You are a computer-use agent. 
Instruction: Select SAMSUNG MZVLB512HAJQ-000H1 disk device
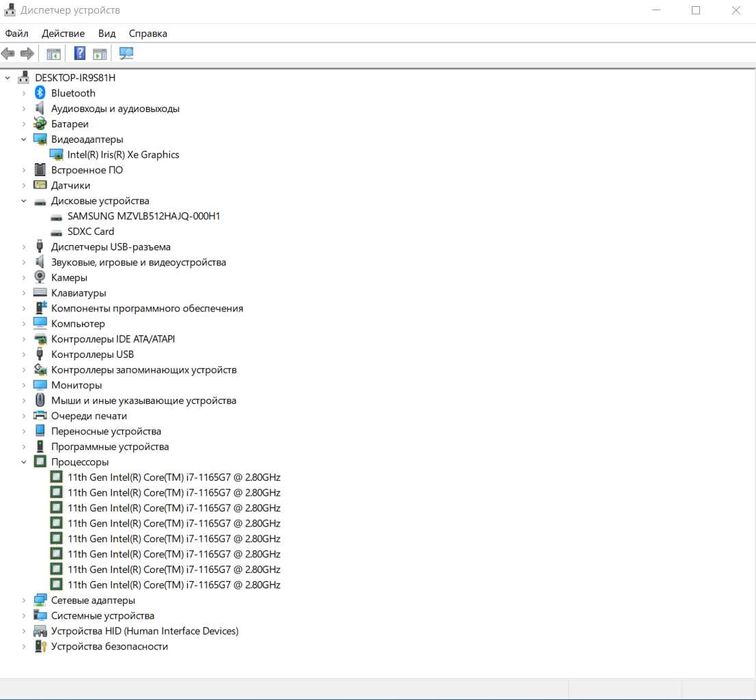pos(144,216)
